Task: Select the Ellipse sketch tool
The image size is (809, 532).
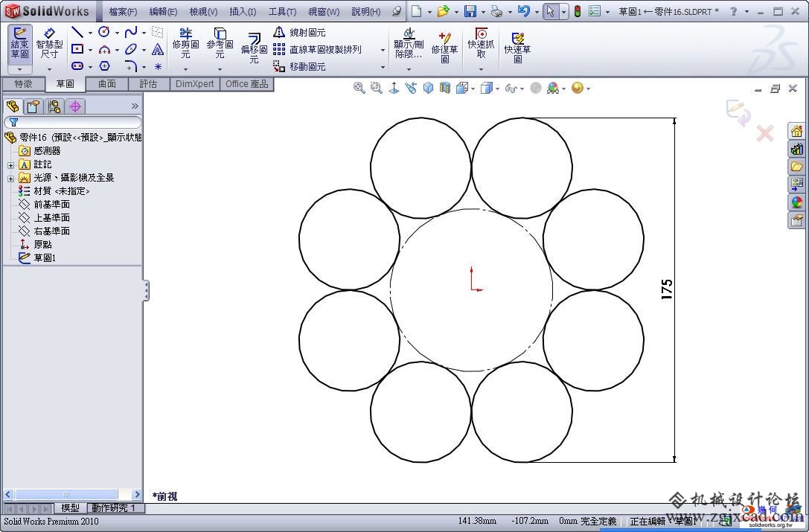Action: [x=131, y=50]
